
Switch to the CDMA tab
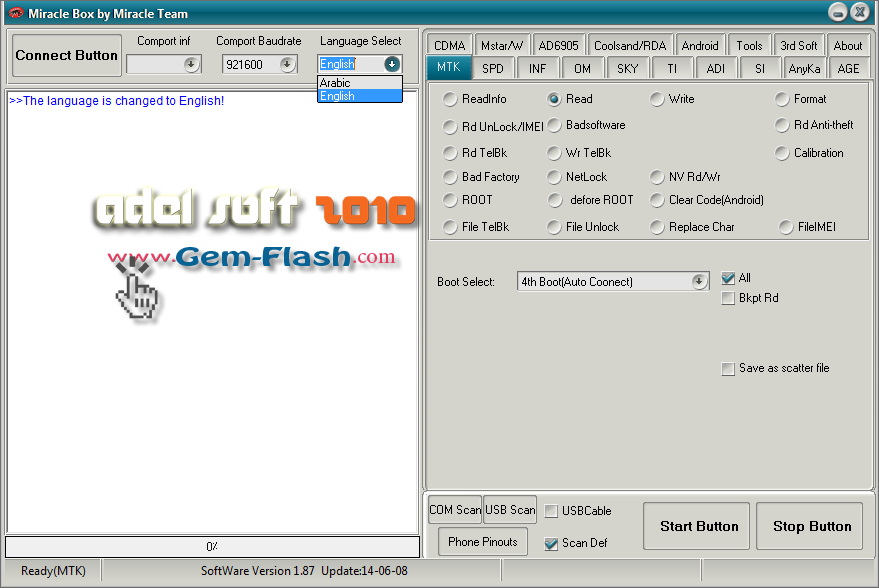(x=450, y=45)
